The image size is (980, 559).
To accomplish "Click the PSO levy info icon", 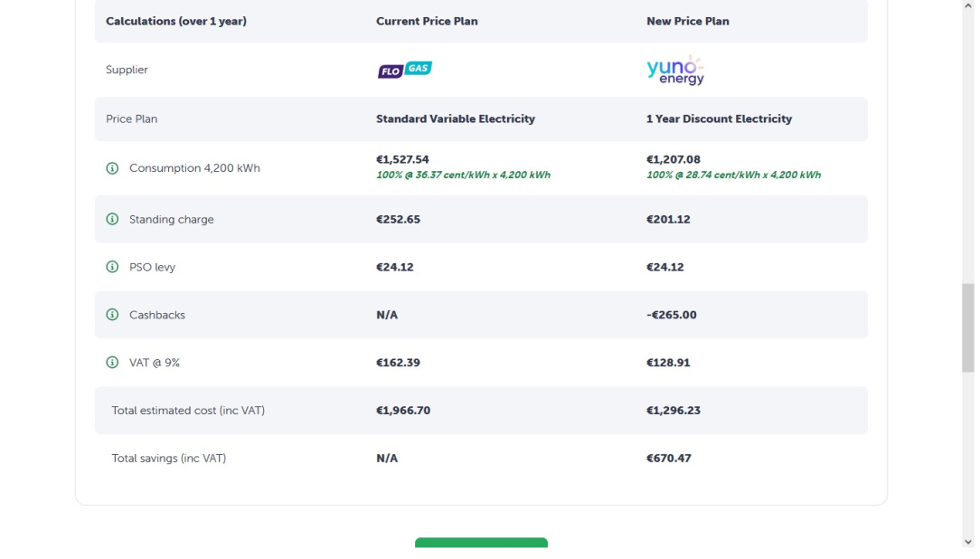I will coord(112,268).
